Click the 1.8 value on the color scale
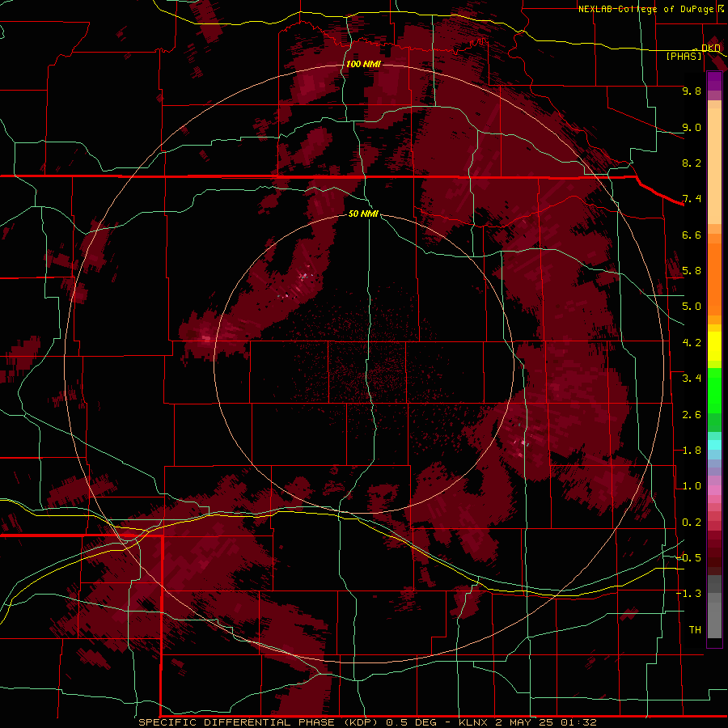This screenshot has width=728, height=728. point(692,451)
